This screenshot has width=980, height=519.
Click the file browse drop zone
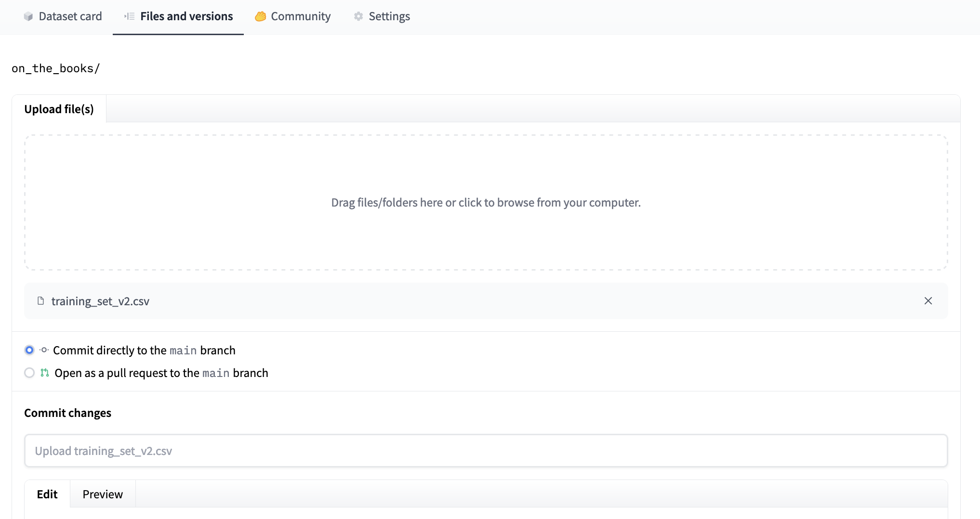pos(485,203)
